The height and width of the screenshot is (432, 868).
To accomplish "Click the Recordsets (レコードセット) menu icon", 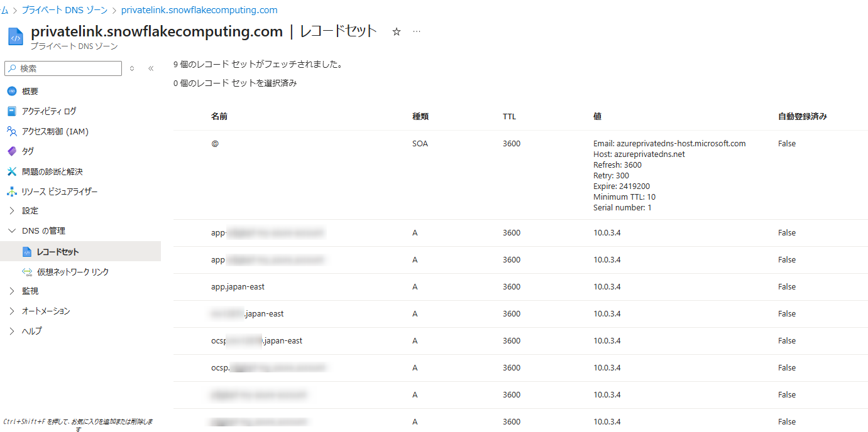I will pyautogui.click(x=27, y=252).
